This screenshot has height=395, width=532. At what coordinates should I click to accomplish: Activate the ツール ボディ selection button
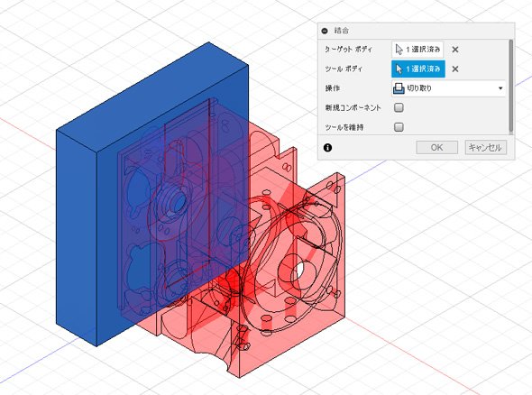(x=417, y=69)
